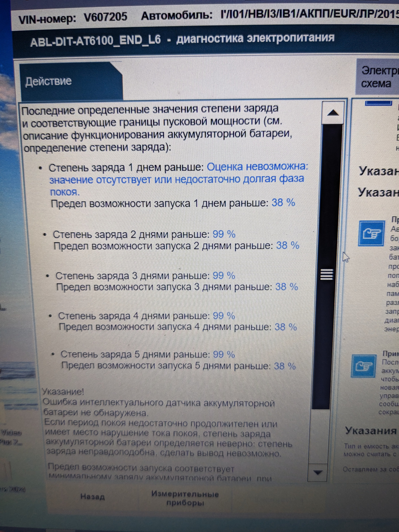399x532 pixels.
Task: Click the 'Указание!' heading in the left panel
Action: (x=63, y=391)
